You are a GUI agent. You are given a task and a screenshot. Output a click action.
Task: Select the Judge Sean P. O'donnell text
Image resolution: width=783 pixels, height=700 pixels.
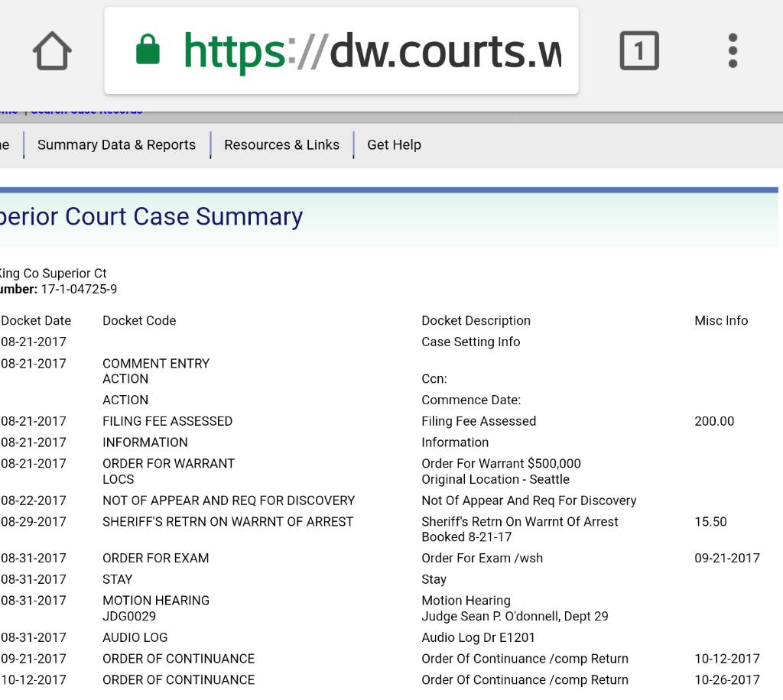pyautogui.click(x=515, y=617)
